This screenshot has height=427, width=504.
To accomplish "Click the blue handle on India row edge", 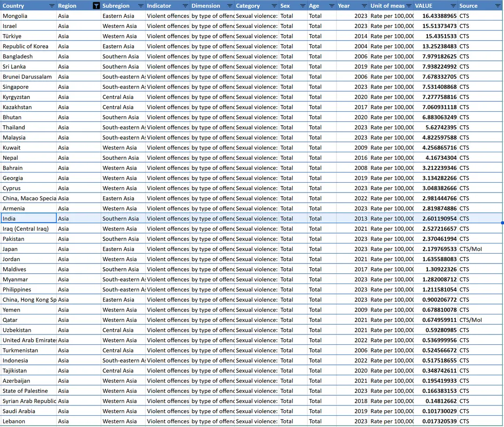I will pos(502,223).
